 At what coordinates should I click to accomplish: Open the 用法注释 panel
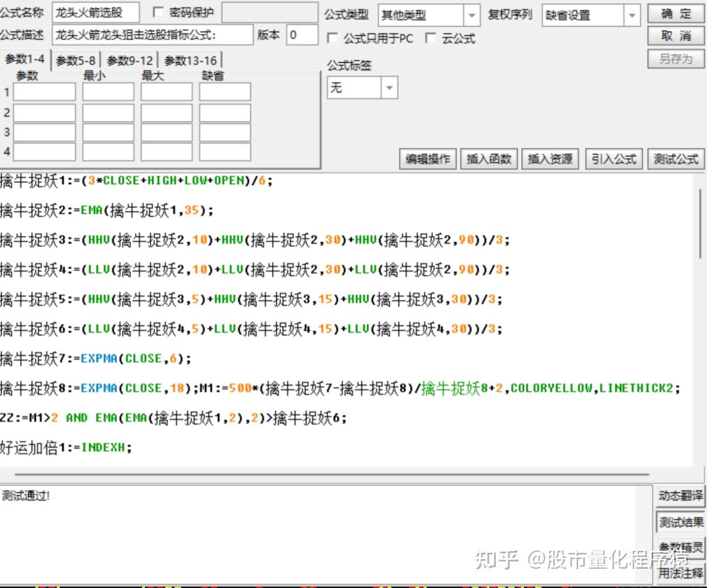pyautogui.click(x=680, y=573)
